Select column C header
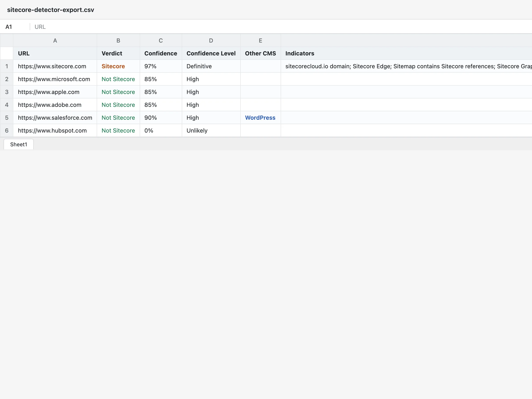Viewport: 532px width, 399px height. coord(161,40)
